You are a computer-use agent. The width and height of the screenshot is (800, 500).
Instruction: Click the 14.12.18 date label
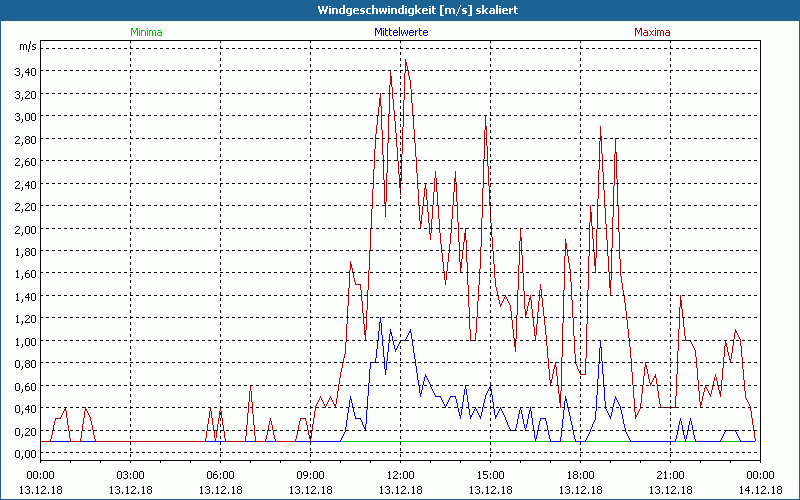point(760,490)
